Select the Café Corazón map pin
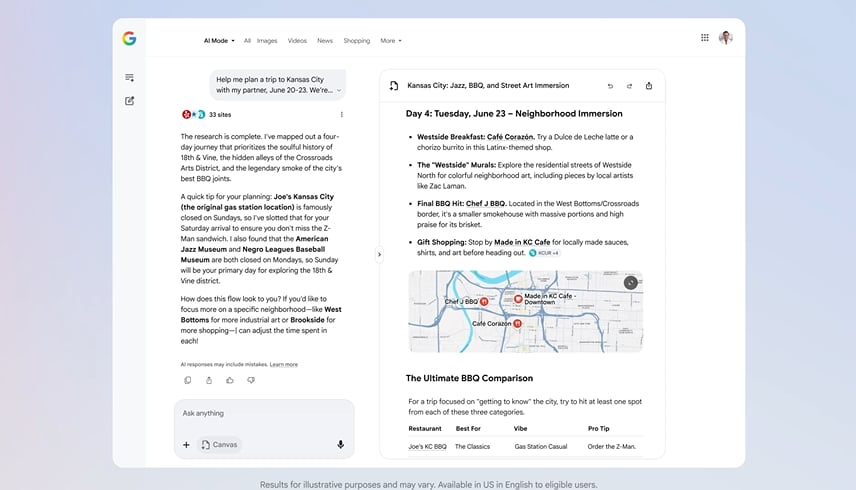The width and height of the screenshot is (856, 490). click(518, 324)
